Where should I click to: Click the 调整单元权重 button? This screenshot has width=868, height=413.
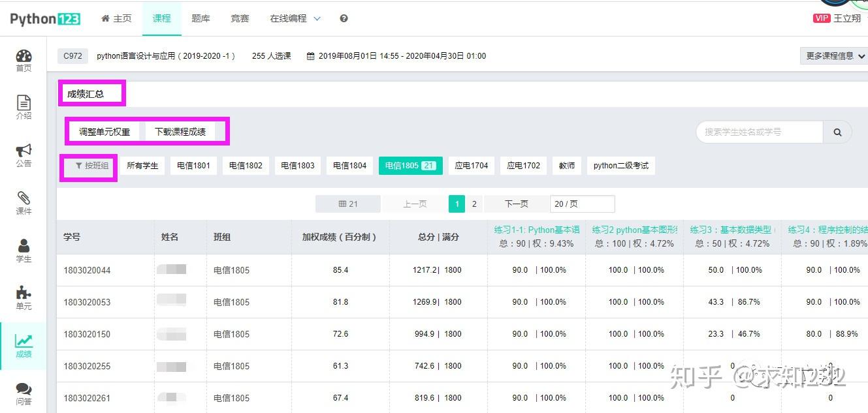106,130
